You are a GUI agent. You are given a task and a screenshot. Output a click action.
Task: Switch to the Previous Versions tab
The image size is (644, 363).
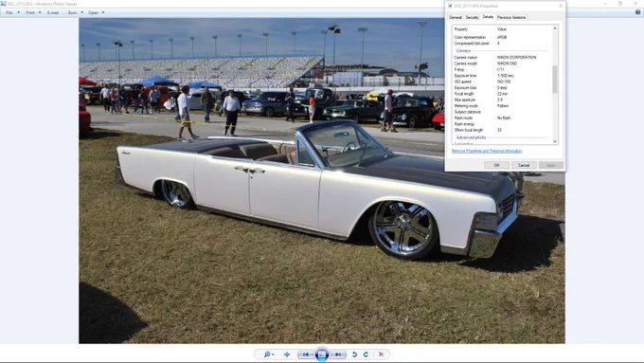click(511, 17)
